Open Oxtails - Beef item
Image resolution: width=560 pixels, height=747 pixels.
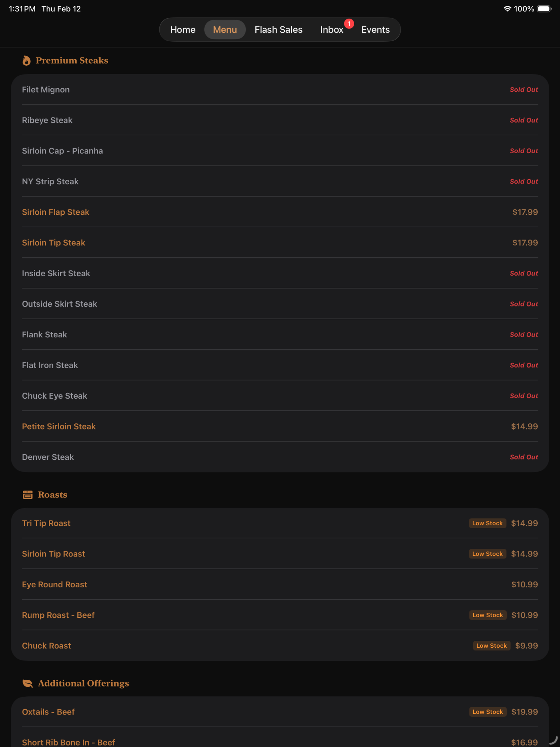[x=280, y=712]
